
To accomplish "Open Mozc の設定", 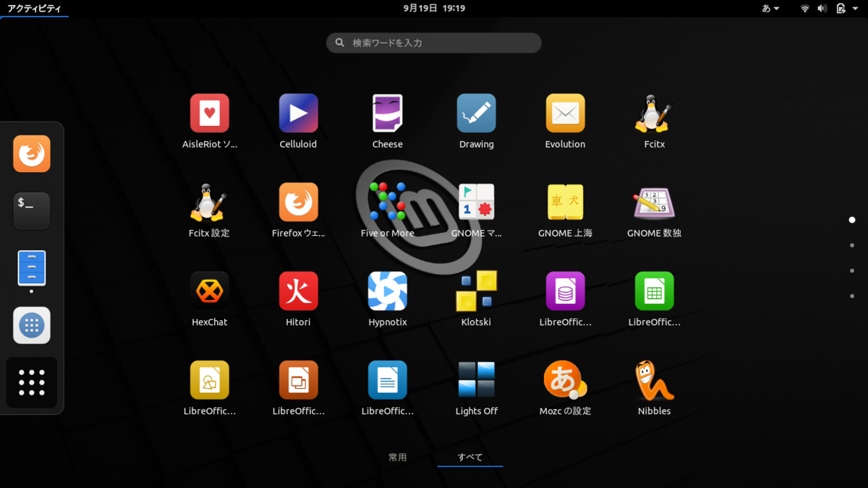I will pyautogui.click(x=565, y=380).
